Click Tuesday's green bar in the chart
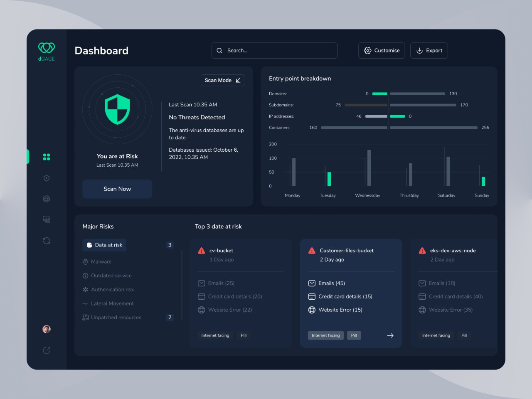532x399 pixels. (329, 179)
